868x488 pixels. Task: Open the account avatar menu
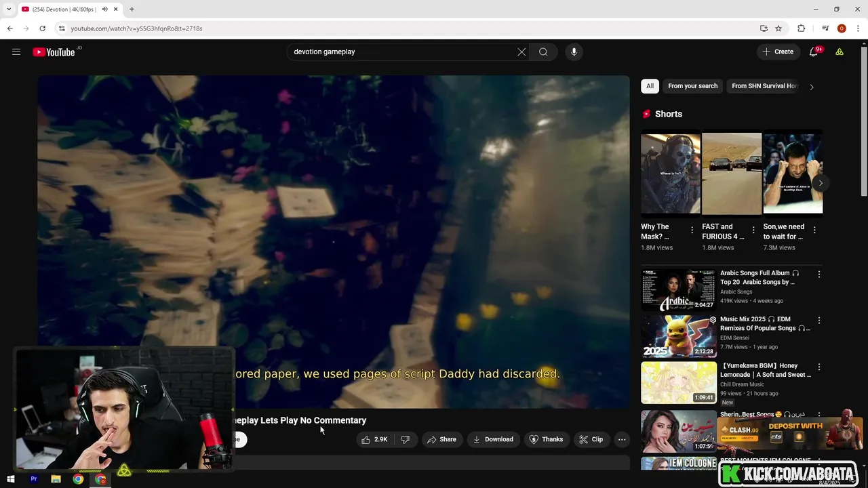coord(840,52)
